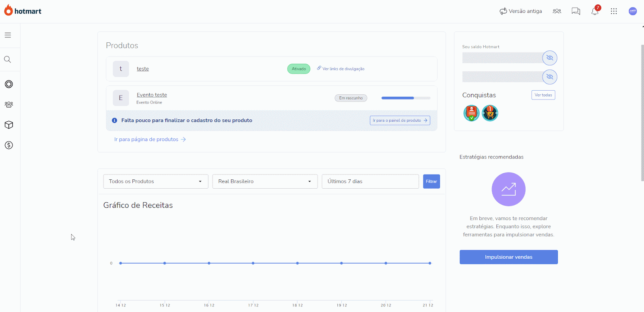The width and height of the screenshot is (644, 312).
Task: Click the Ver todas achievements button
Action: [543, 95]
